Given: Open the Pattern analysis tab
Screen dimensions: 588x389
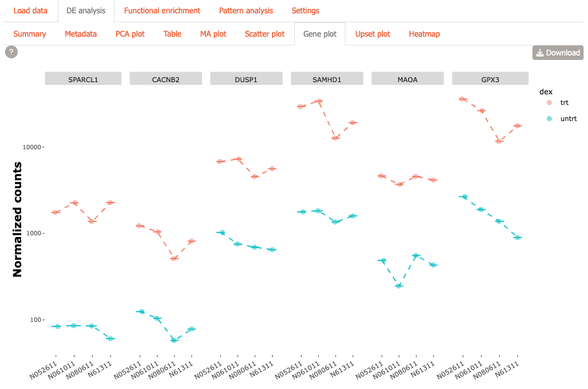Looking at the screenshot, I should click(246, 11).
